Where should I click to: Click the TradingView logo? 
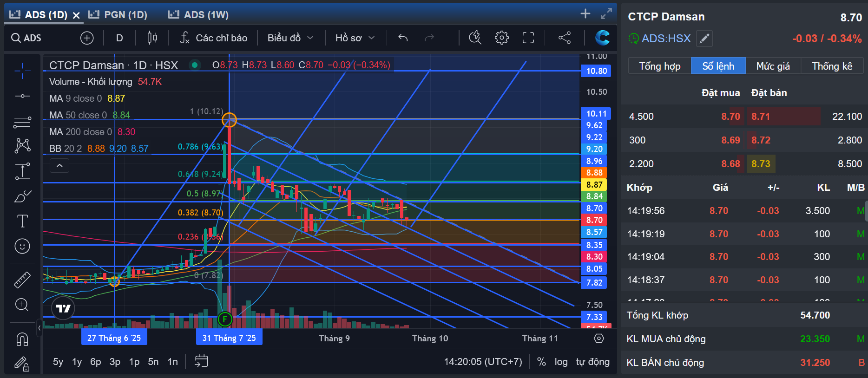pyautogui.click(x=63, y=308)
